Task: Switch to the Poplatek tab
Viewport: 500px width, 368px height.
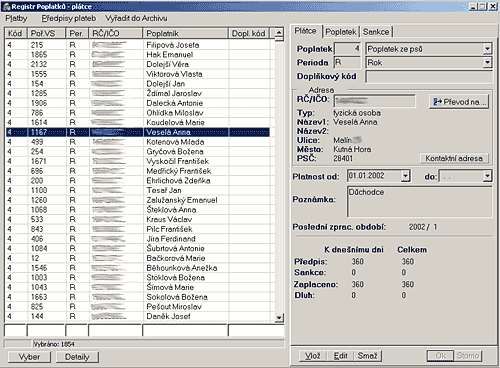Action: coord(341,32)
